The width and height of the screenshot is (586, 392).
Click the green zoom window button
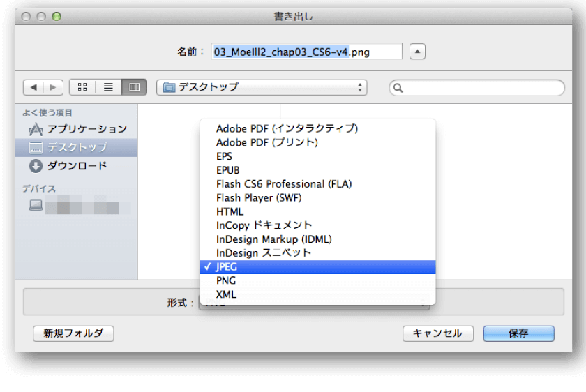[57, 17]
